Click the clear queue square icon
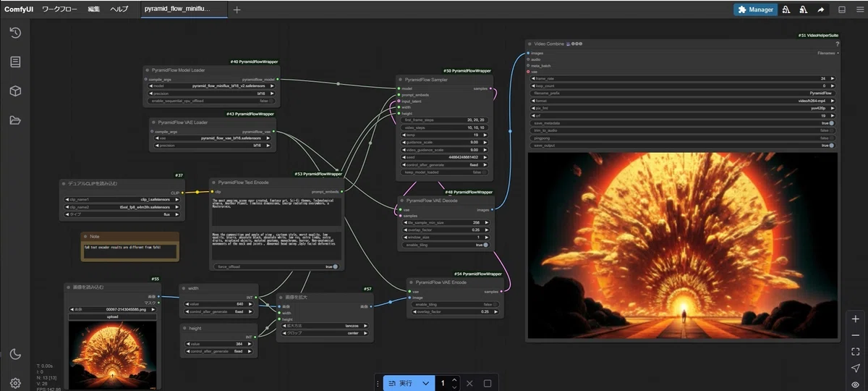The width and height of the screenshot is (868, 391). pyautogui.click(x=488, y=383)
